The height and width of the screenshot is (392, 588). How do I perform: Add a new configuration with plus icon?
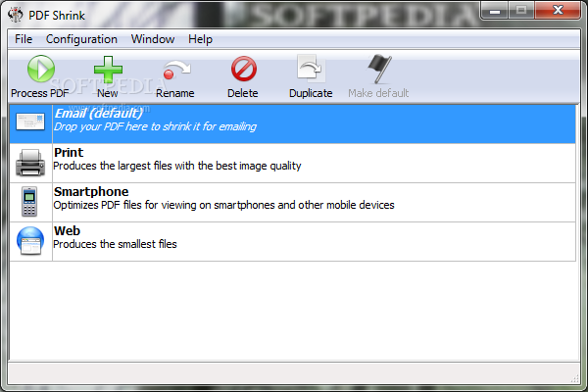click(x=108, y=69)
